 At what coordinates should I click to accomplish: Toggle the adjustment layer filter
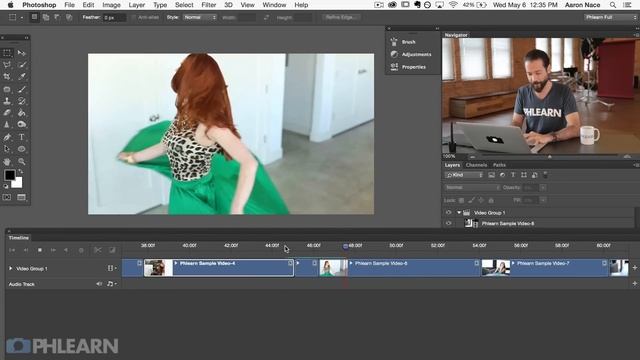click(x=502, y=175)
